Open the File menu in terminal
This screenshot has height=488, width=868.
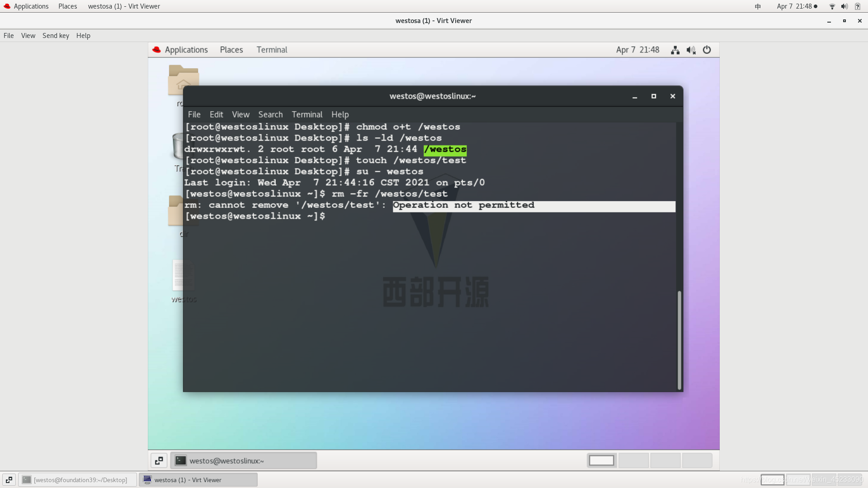[x=194, y=114]
